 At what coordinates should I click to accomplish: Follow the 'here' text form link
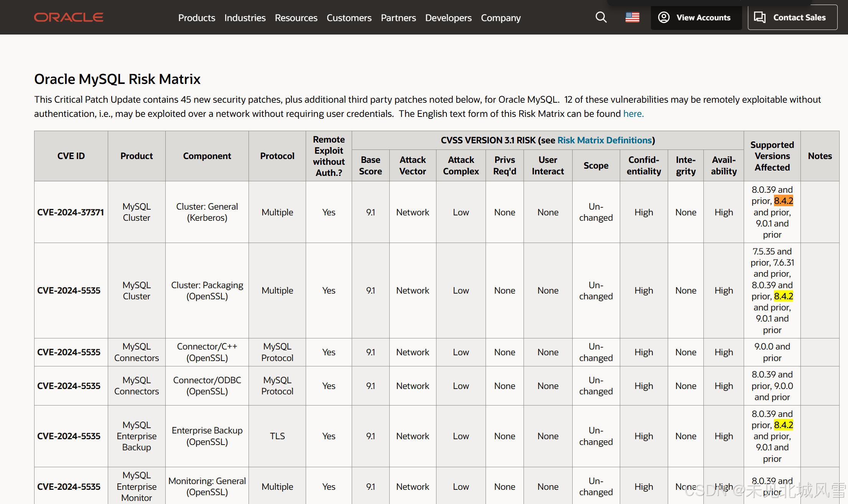(x=633, y=114)
